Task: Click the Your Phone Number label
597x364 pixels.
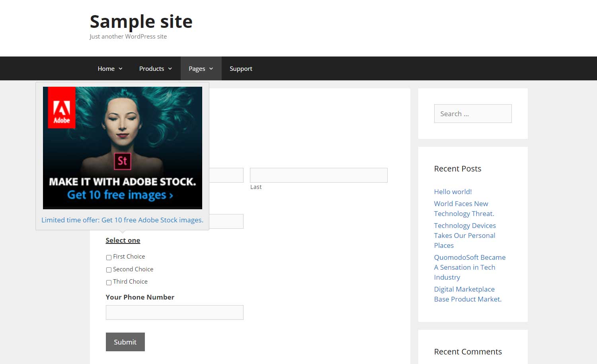Action: [140, 297]
